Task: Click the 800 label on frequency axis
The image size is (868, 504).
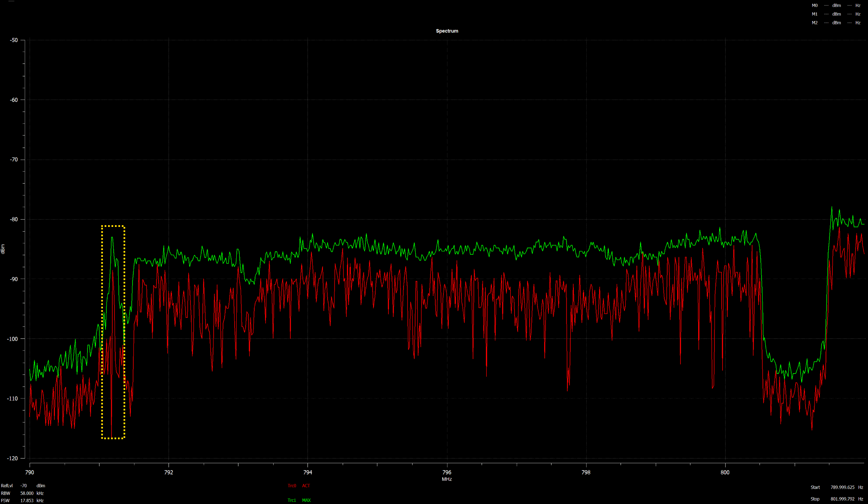Action: coord(725,472)
